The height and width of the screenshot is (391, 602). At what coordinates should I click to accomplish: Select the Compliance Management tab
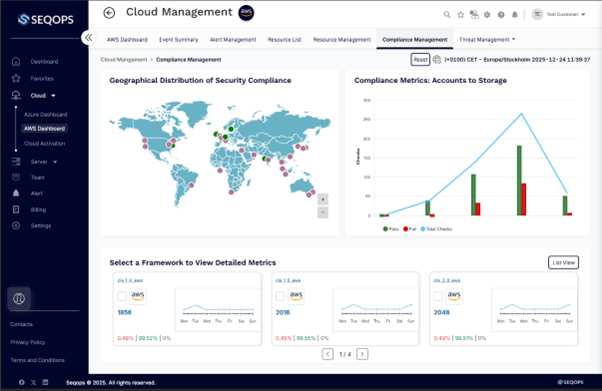pos(415,40)
